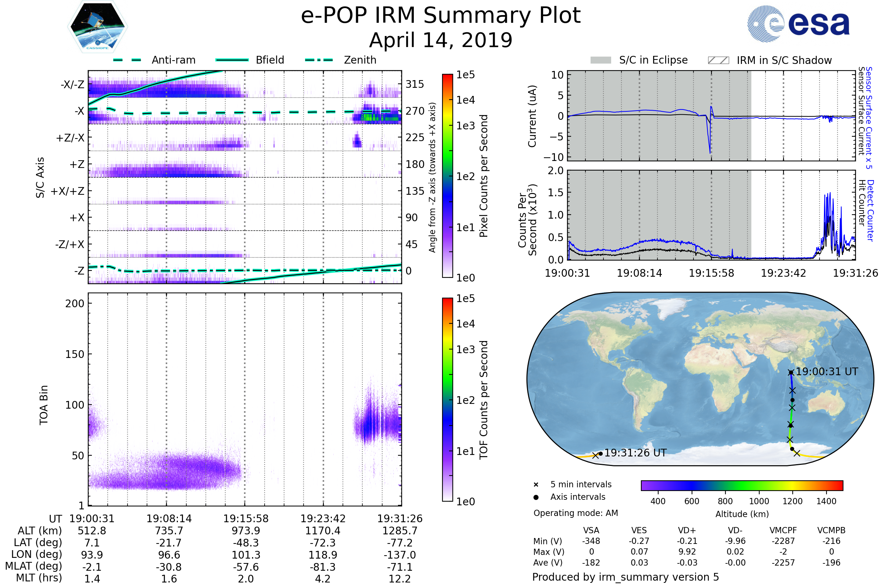Viewport: 882px width, 588px height.
Task: Click the CASSIOPE mission hexagon logo
Action: coord(97,27)
